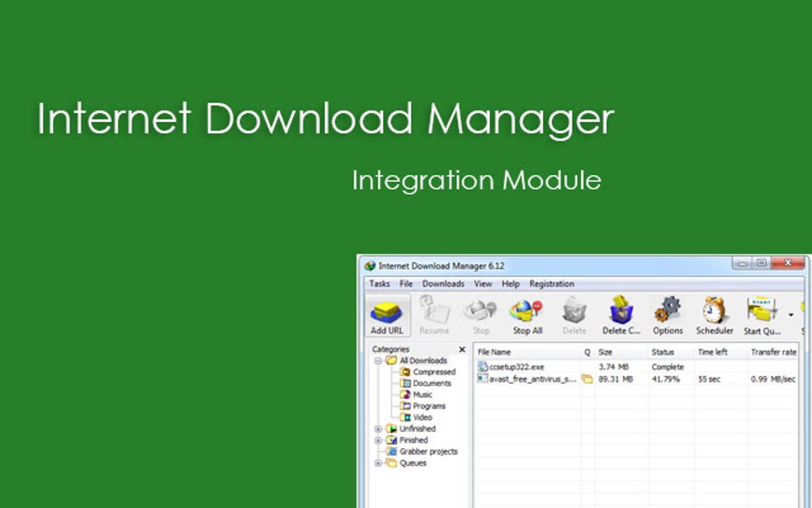This screenshot has height=508, width=812.
Task: Open the Registration menu
Action: coord(552,283)
